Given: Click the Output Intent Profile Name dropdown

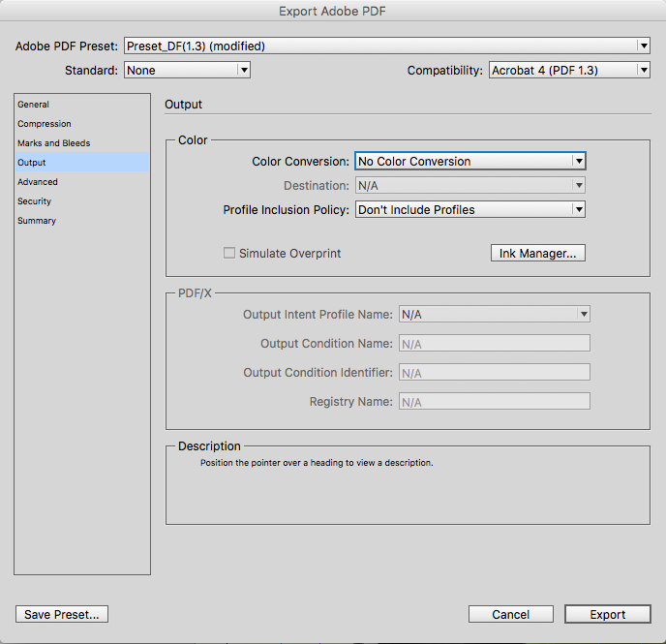Looking at the screenshot, I should click(494, 314).
